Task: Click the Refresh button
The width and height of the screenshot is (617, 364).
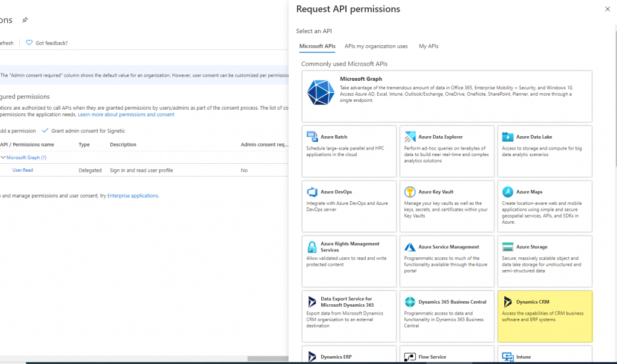Action: point(7,43)
